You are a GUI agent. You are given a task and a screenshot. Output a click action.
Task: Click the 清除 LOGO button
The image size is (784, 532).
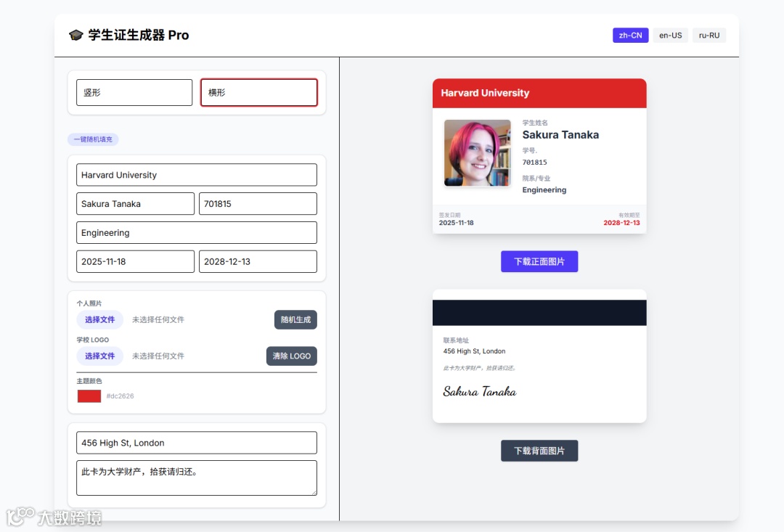pos(292,356)
